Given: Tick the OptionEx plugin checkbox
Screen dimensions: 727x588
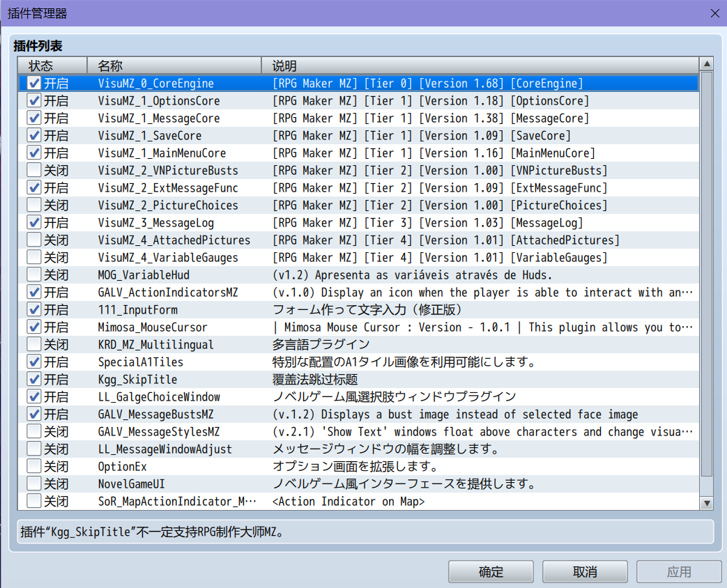Looking at the screenshot, I should tap(34, 467).
